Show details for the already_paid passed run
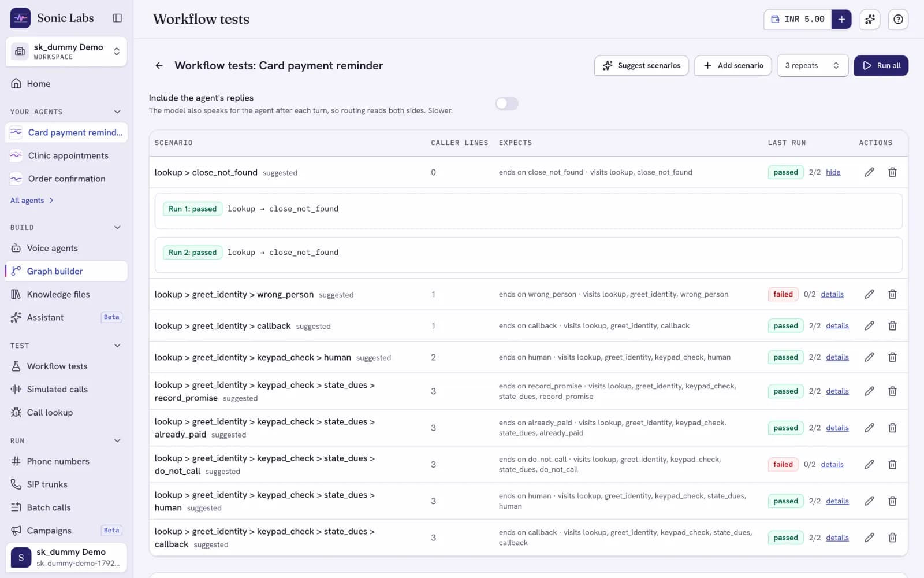The height and width of the screenshot is (578, 924). pyautogui.click(x=837, y=428)
